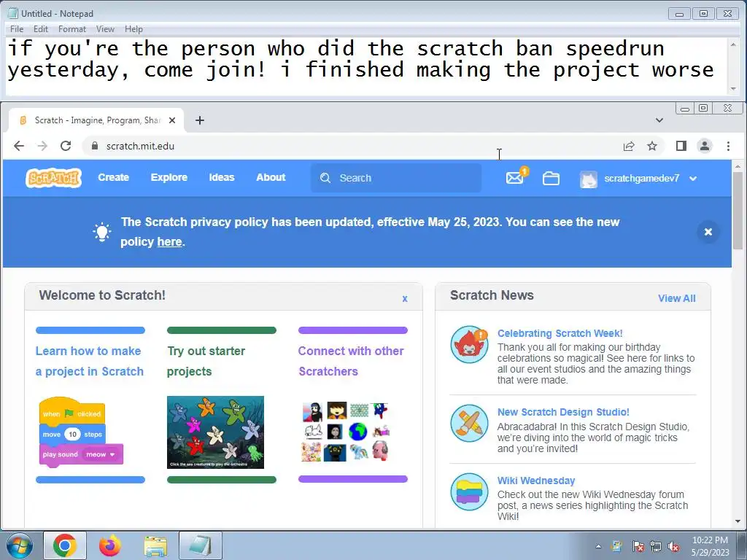This screenshot has height=560, width=747.
Task: Close the Welcome to Scratch box
Action: (x=405, y=298)
